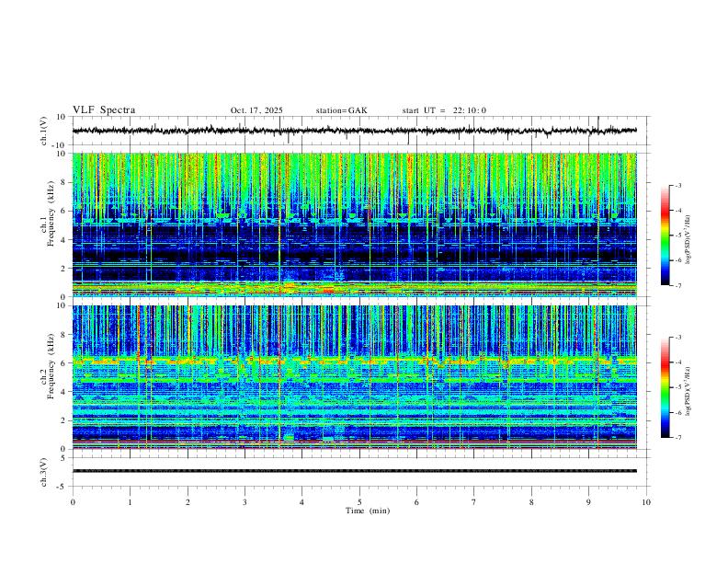Click the ch.2 colorbar "log(PSD)" label

click(x=688, y=392)
